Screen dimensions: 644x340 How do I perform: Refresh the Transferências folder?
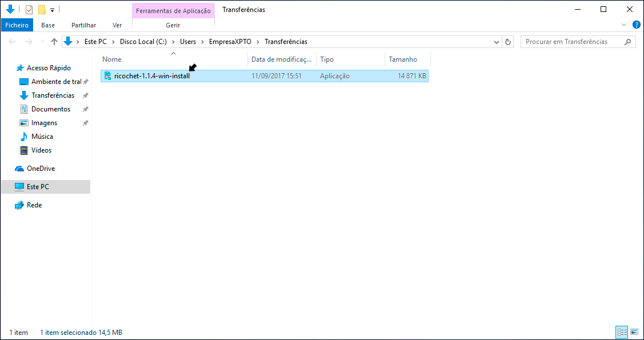click(508, 42)
